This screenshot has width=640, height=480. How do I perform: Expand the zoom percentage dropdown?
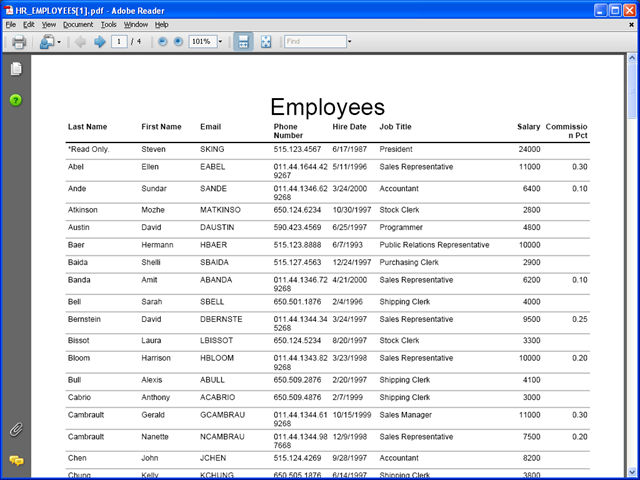click(220, 42)
